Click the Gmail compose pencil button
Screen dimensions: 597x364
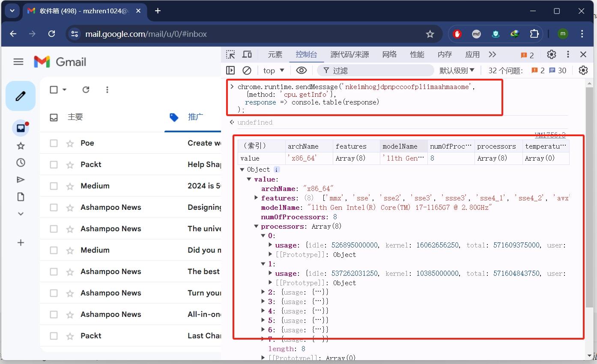[21, 96]
